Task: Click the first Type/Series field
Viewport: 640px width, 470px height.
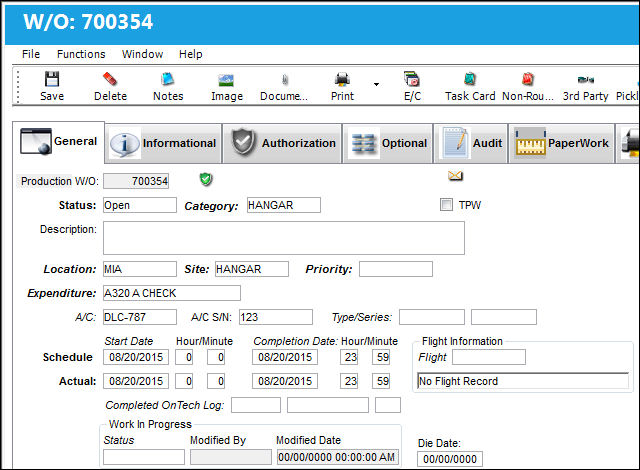Action: click(x=432, y=317)
